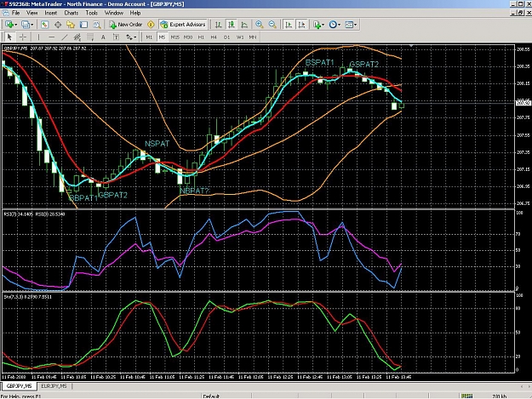Screen dimensions: 532x399
Task: Launch MetaEditor yellow diamond icon
Action: [151, 25]
